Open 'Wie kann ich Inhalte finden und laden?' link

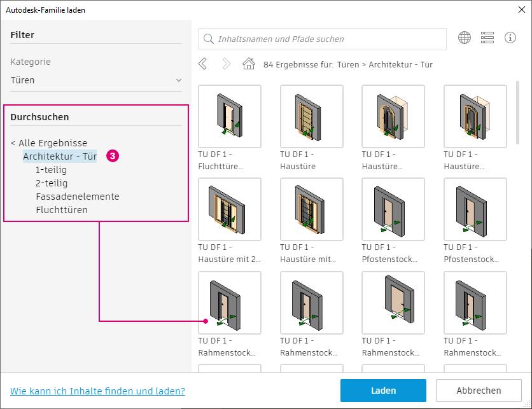coord(98,391)
